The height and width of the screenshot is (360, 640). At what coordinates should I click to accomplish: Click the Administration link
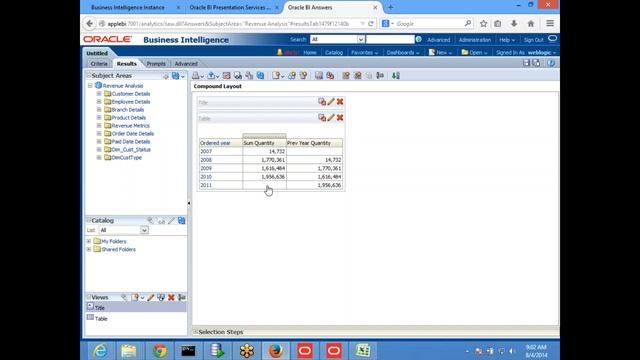point(475,40)
